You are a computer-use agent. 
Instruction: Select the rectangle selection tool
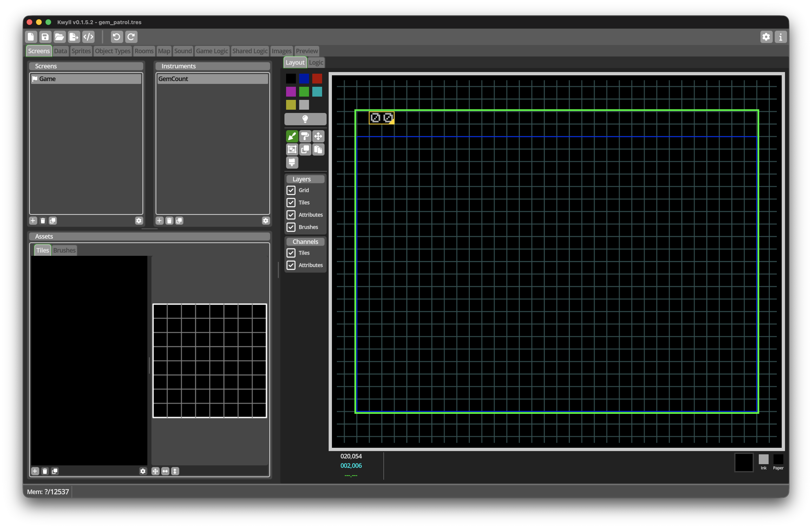click(292, 149)
